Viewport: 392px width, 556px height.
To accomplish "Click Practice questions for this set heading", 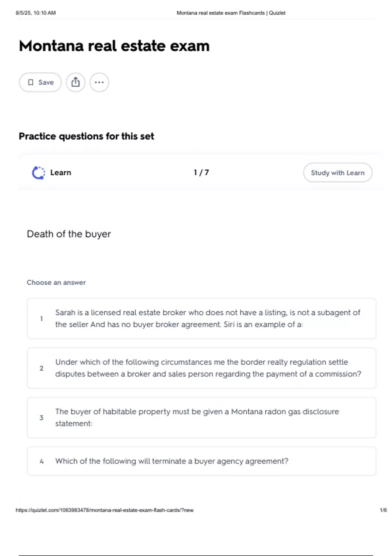I will click(86, 136).
